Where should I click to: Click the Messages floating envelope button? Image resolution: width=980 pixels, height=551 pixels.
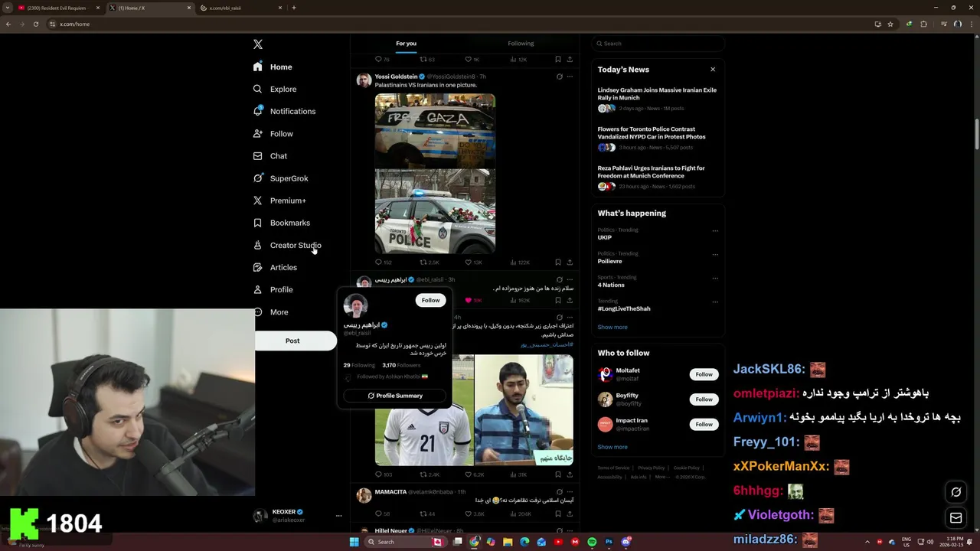point(955,518)
